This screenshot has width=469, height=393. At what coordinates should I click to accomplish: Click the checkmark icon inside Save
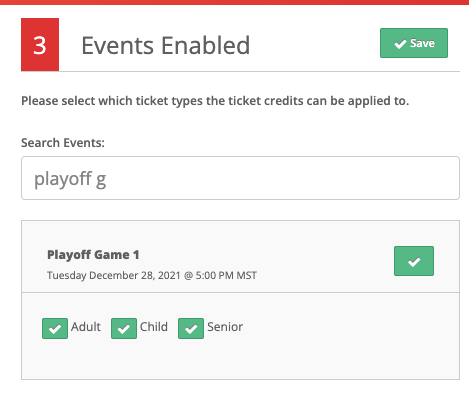click(400, 44)
